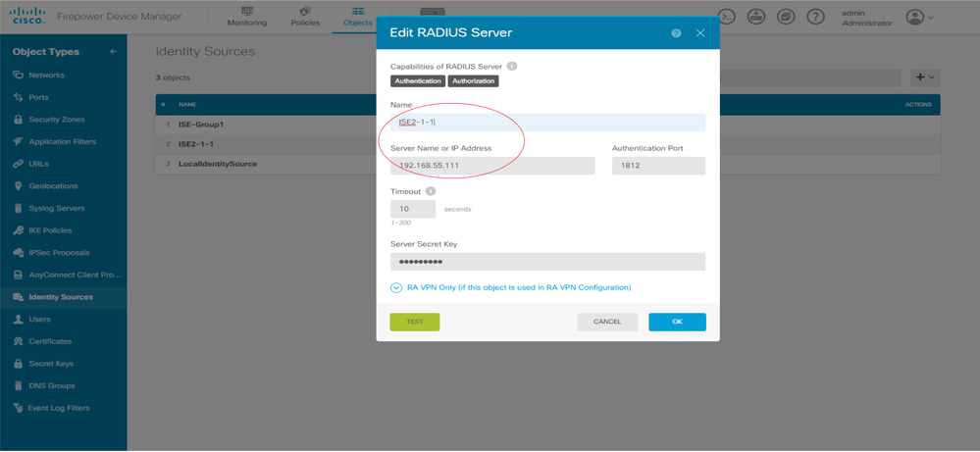
Task: Select Security Zones object type
Action: coord(57,120)
